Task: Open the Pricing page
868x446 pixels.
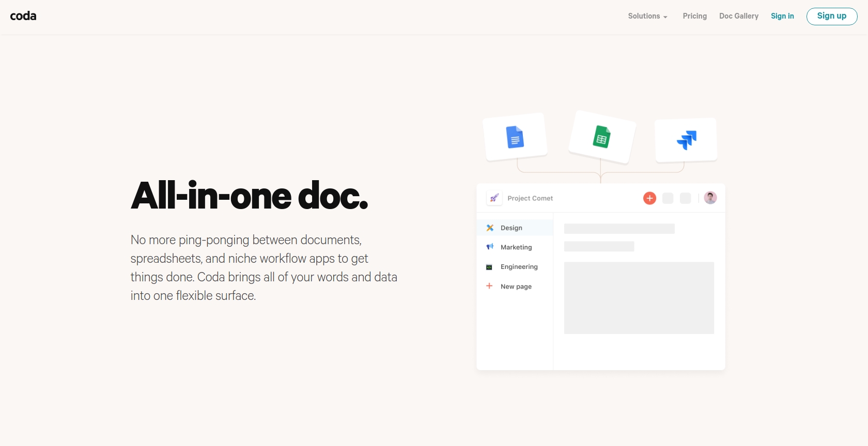Action: tap(694, 16)
